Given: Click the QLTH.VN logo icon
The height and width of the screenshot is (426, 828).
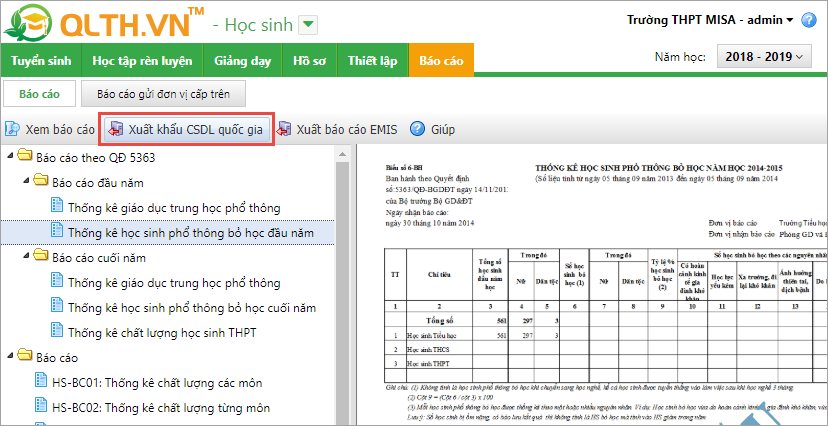Looking at the screenshot, I should click(30, 21).
